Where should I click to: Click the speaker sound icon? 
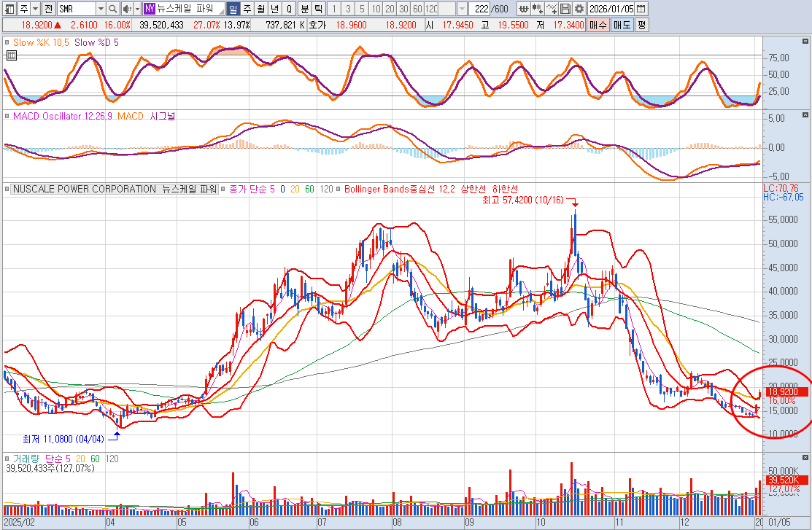point(126,9)
